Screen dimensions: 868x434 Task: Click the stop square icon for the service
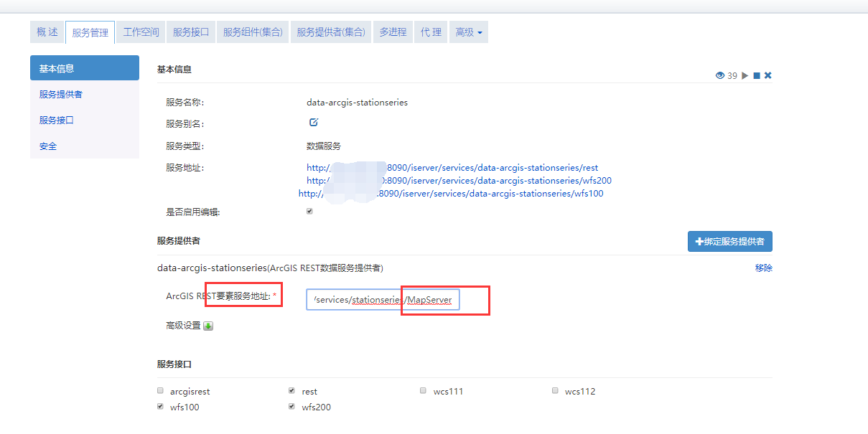pos(757,75)
